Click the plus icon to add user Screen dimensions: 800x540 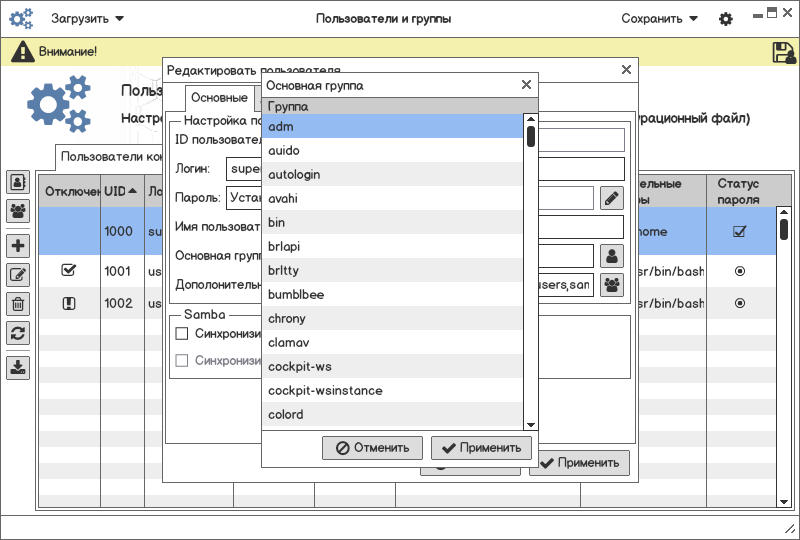pyautogui.click(x=18, y=246)
